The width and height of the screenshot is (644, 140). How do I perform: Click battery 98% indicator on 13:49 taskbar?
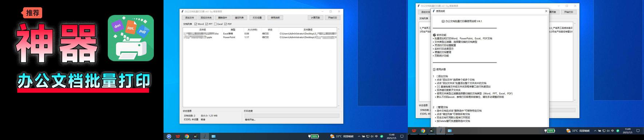coord(549,131)
